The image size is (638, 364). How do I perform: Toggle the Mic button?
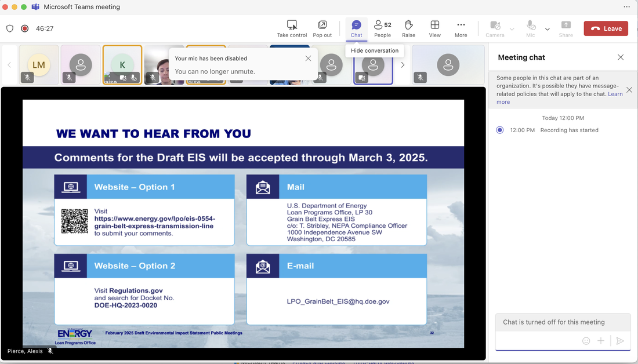[x=531, y=28]
